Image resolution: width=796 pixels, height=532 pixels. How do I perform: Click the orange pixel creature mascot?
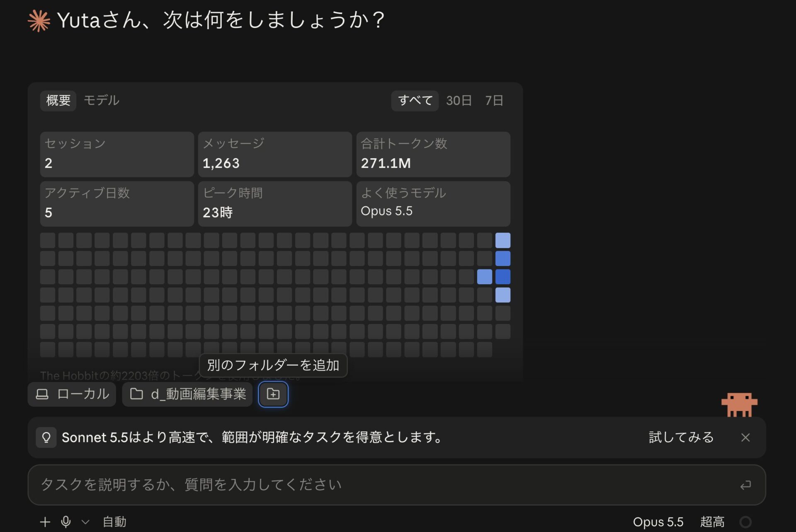(x=739, y=404)
